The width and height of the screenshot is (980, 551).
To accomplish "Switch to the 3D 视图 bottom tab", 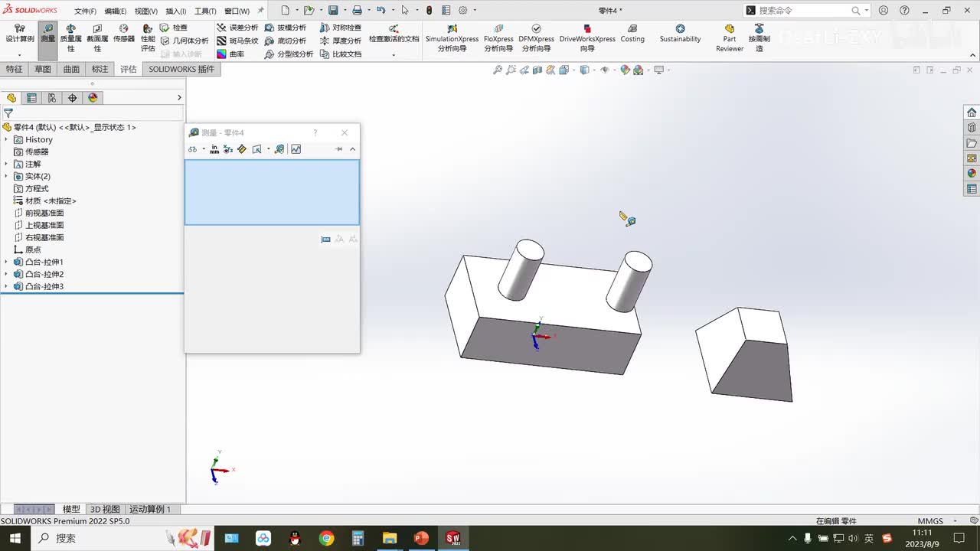I will [105, 509].
